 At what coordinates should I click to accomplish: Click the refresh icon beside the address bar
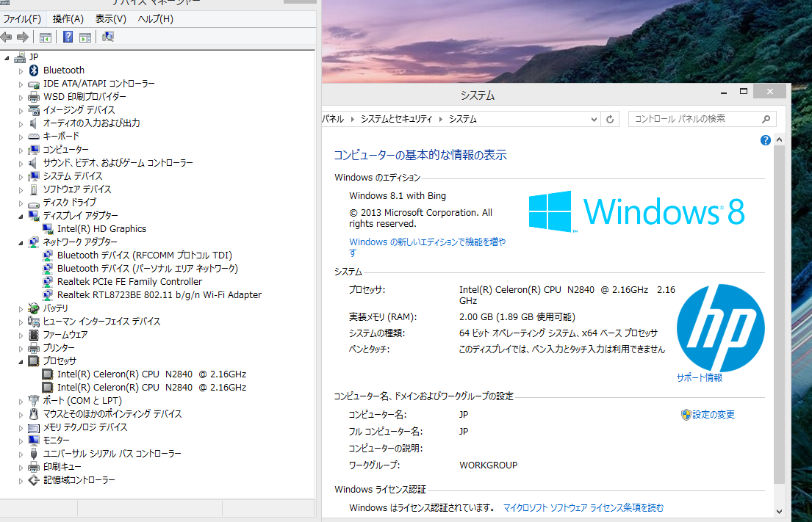(x=610, y=120)
